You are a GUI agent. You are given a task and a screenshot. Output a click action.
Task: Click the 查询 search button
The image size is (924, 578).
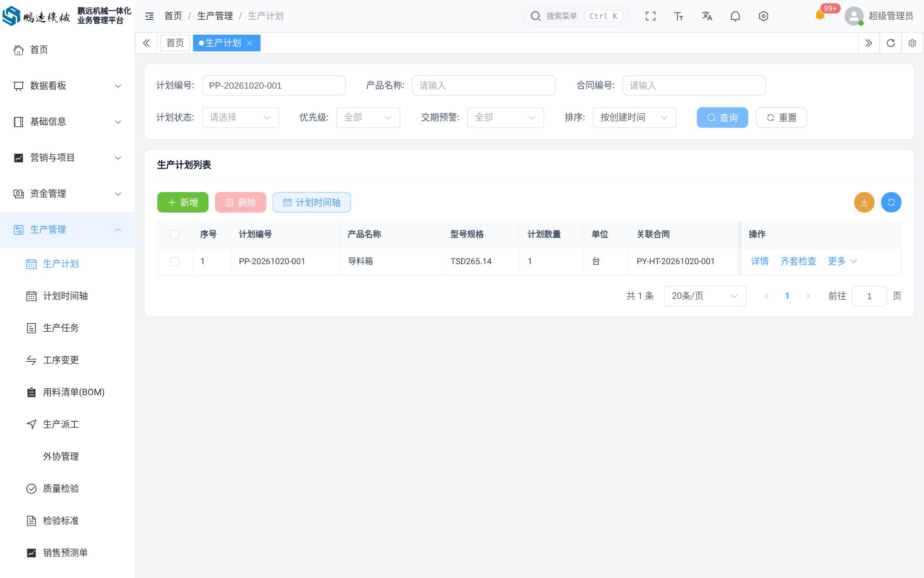pos(722,117)
